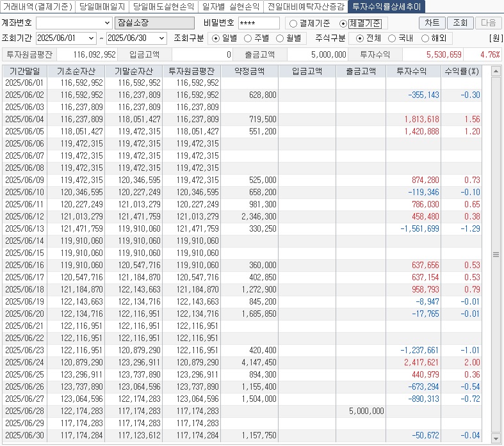Select the 결제기준 radio button

[x=294, y=24]
